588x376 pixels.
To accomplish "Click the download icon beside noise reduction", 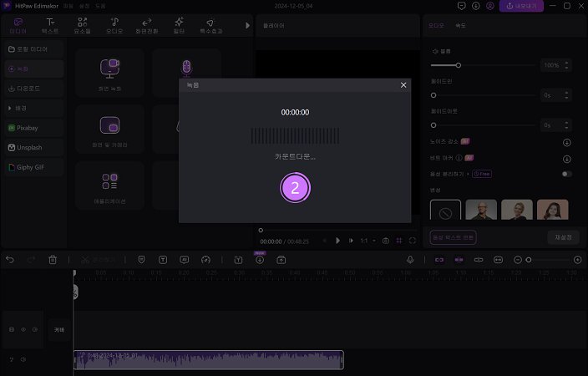I will tap(567, 142).
